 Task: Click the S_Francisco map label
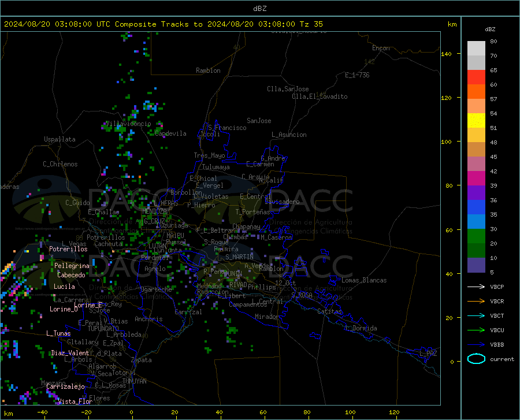pyautogui.click(x=227, y=128)
